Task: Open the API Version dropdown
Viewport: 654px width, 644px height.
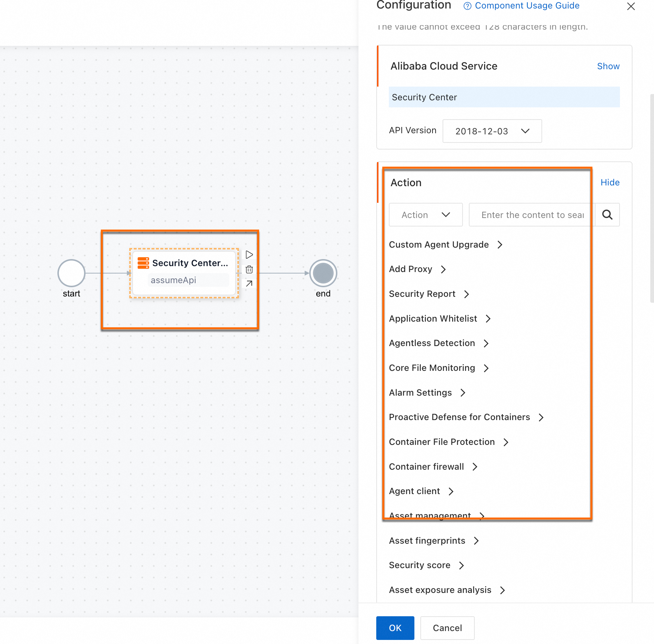Action: pyautogui.click(x=492, y=131)
